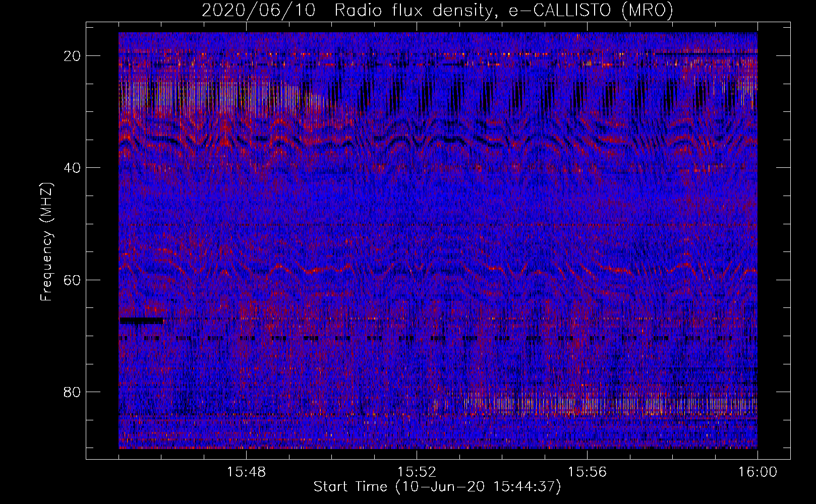The height and width of the screenshot is (504, 816).
Task: Click the plot title '2020/06/10 Radio flux density, e-CALLISTO (MRO)'
Action: click(x=437, y=10)
